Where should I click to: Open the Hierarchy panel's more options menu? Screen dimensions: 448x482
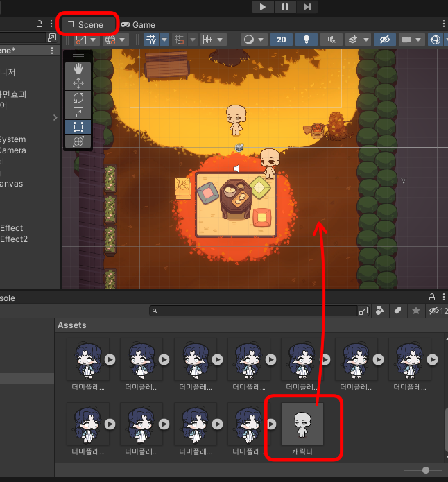[51, 24]
